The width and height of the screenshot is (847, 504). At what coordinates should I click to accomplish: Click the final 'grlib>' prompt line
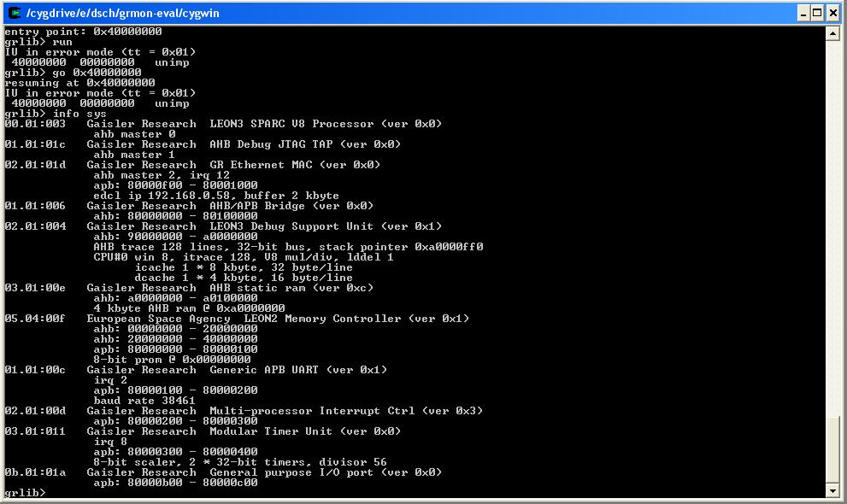click(25, 493)
